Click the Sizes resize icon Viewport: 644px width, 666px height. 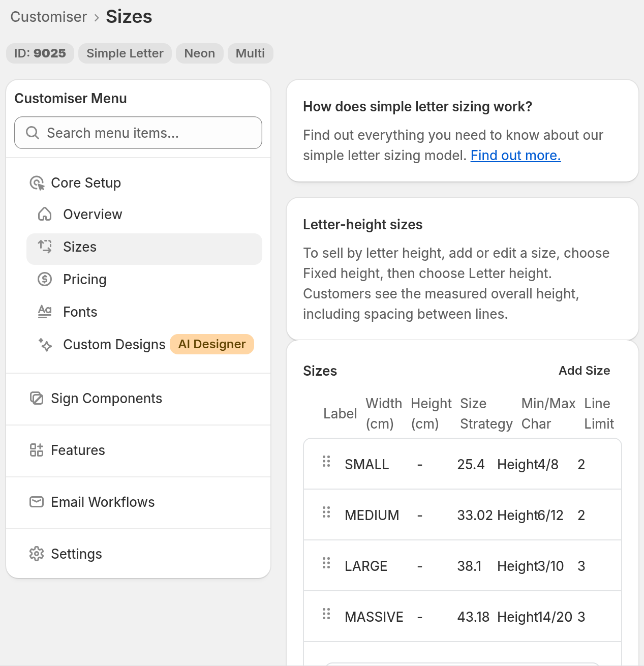click(45, 247)
